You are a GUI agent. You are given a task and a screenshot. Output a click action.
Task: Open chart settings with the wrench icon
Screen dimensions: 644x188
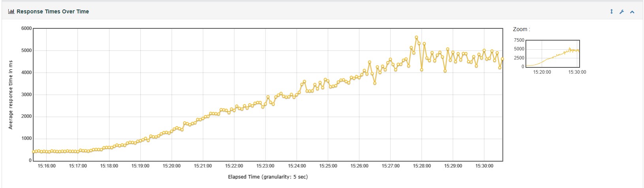click(621, 12)
